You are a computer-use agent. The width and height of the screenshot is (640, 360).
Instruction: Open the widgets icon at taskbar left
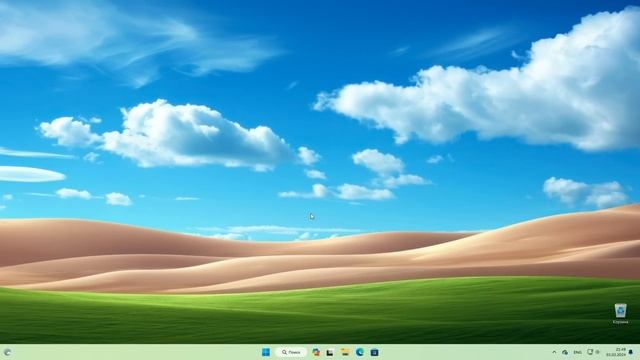pos(7,352)
